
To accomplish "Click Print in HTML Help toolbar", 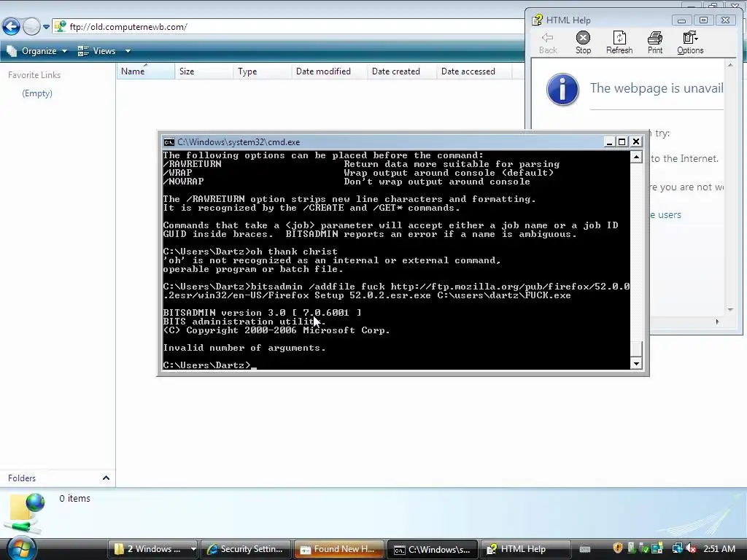I will coord(654,43).
